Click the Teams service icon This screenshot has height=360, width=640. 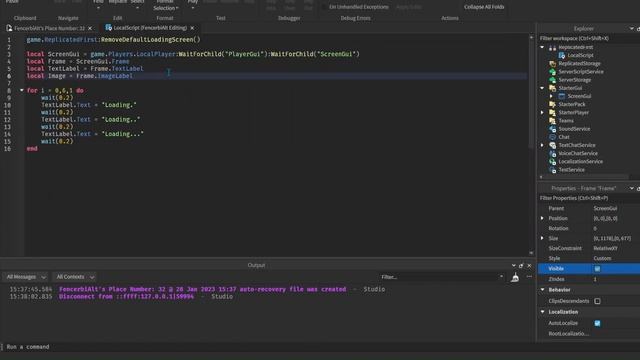click(x=552, y=120)
